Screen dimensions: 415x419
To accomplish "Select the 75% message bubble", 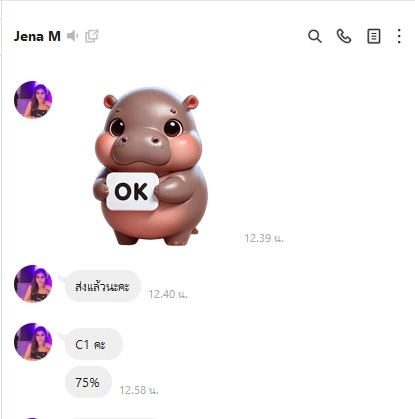I will 88,382.
